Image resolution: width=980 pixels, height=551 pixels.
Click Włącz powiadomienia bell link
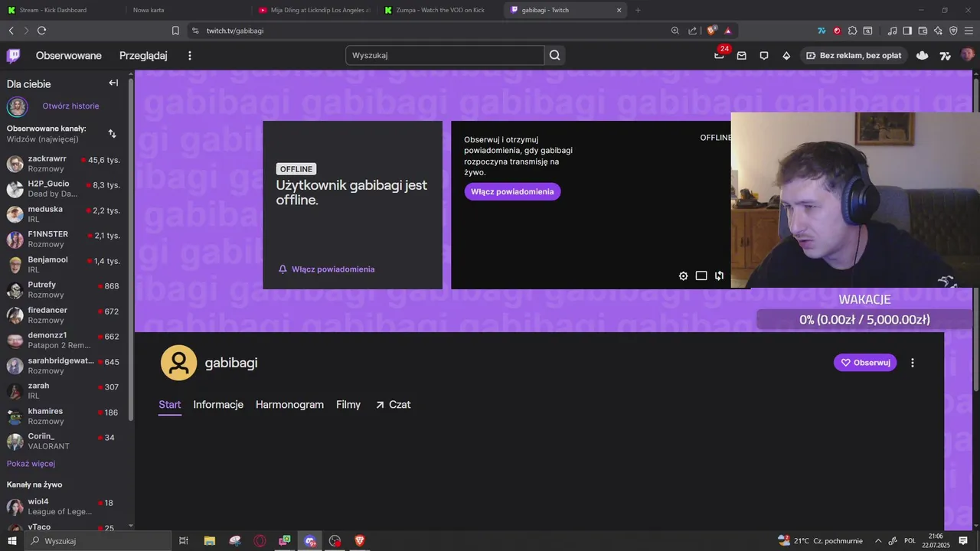pyautogui.click(x=326, y=269)
